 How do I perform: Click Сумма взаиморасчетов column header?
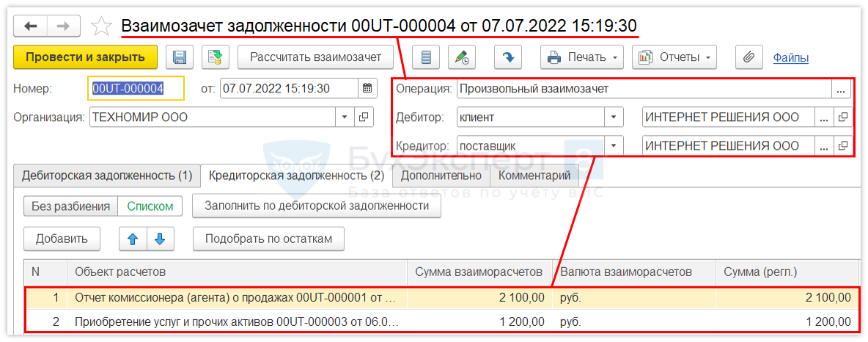pyautogui.click(x=479, y=272)
